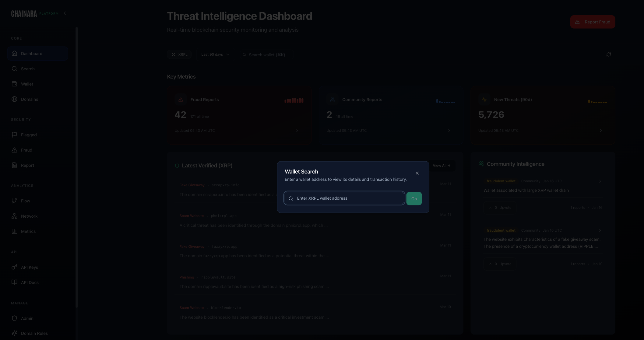This screenshot has width=644, height=340.
Task: Click the Community Intelligence people icon
Action: (x=481, y=164)
